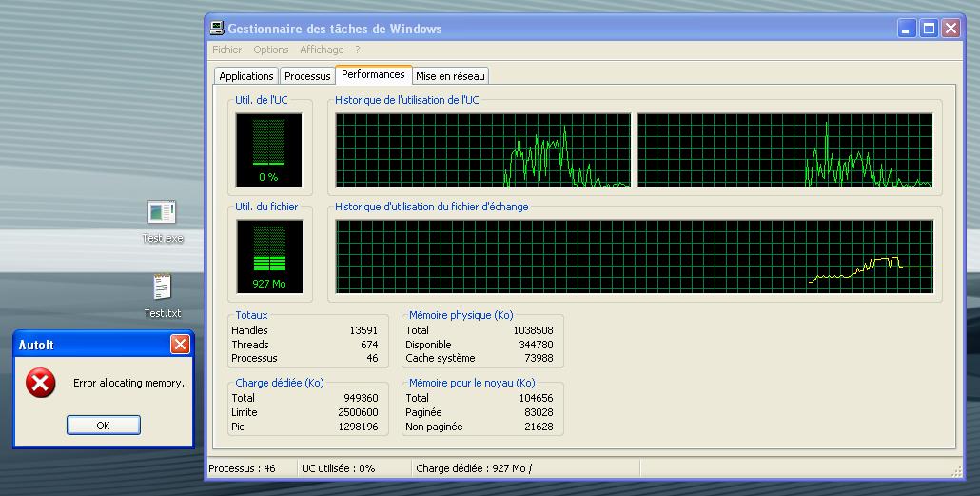The image size is (980, 496).
Task: Click kernel memory Total value 104656
Action: coord(537,398)
